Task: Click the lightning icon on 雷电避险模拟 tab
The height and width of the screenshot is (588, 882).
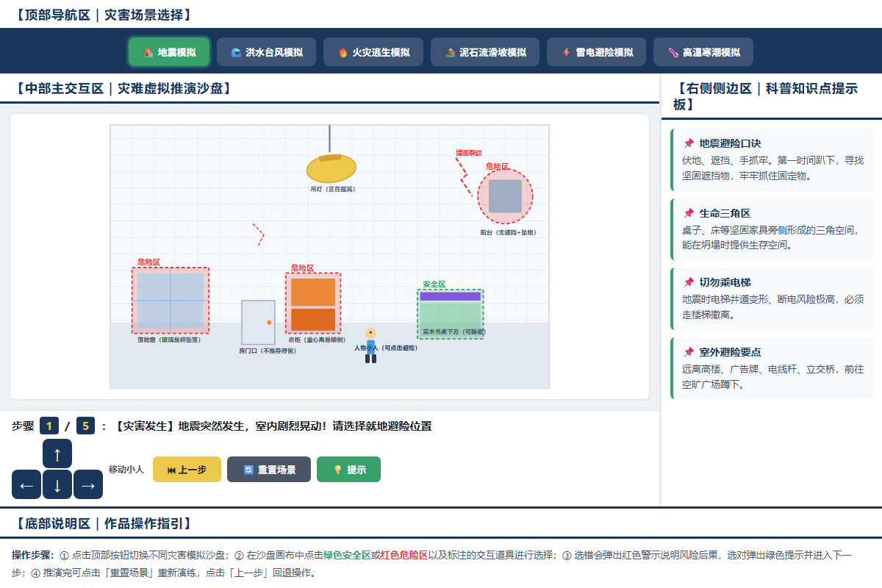Action: [x=566, y=52]
